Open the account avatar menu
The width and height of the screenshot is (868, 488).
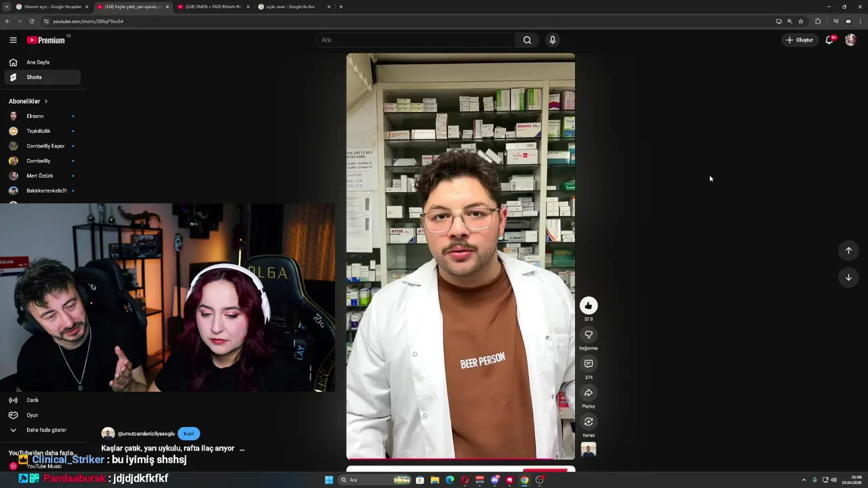pos(850,40)
